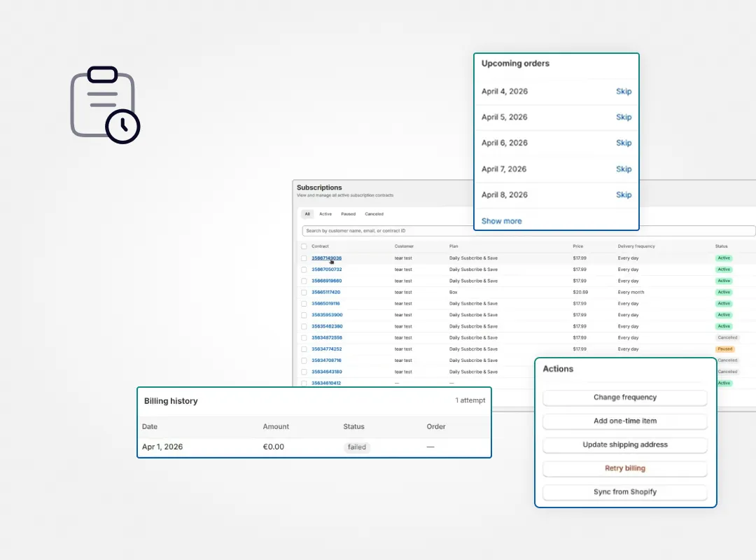Click the failed status in Billing history
Viewport: 756px width, 560px height.
pyautogui.click(x=357, y=447)
